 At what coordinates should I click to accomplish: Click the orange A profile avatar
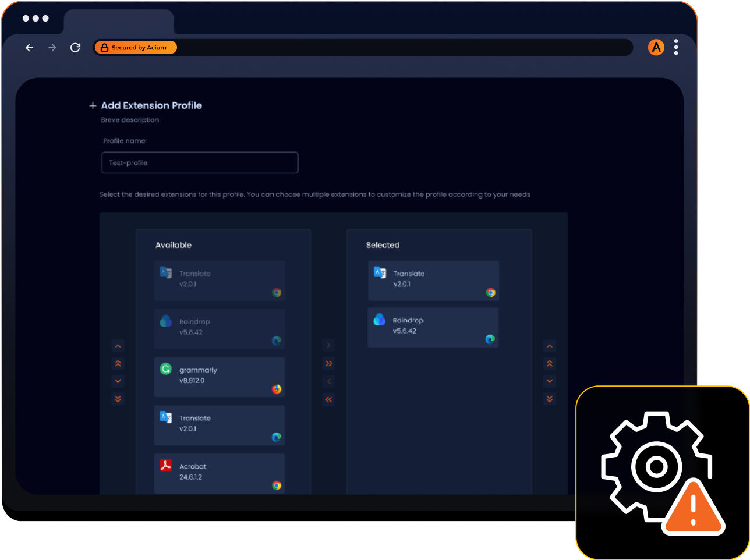pos(656,47)
